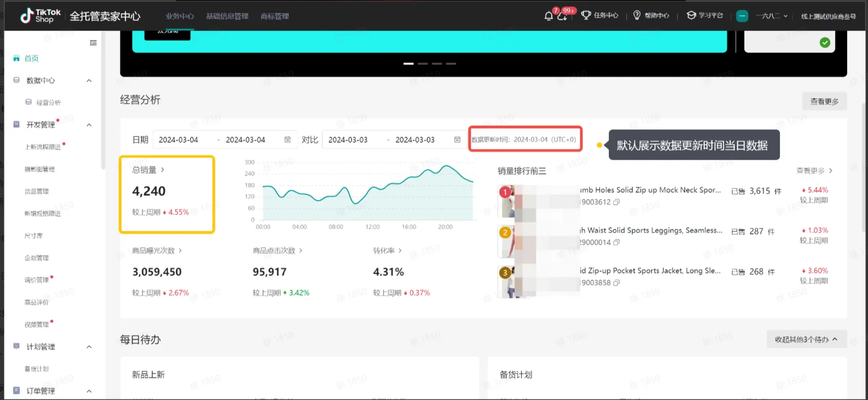The height and width of the screenshot is (400, 868).
Task: Click the 数据中心 database icon
Action: 16,80
